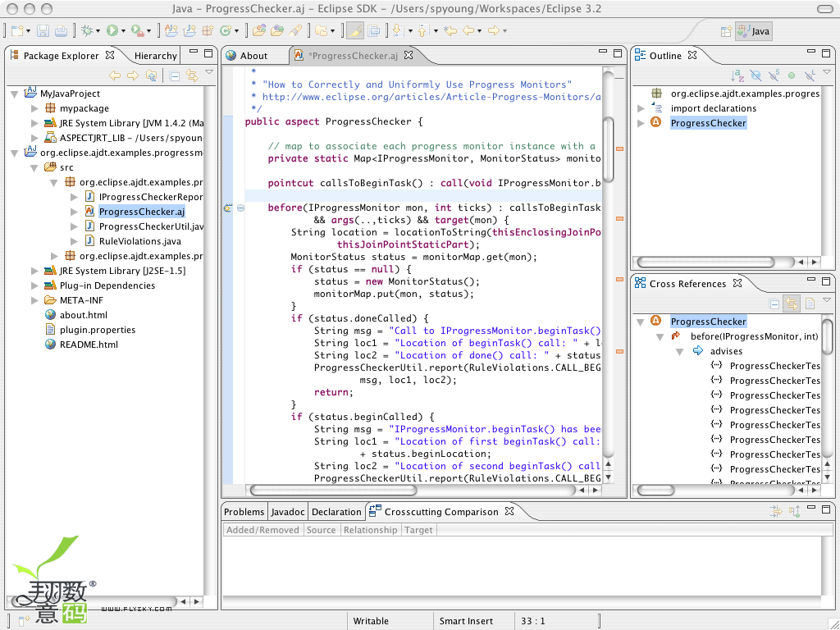
Task: Expand the Plug-in Dependencies node
Action: [x=34, y=285]
